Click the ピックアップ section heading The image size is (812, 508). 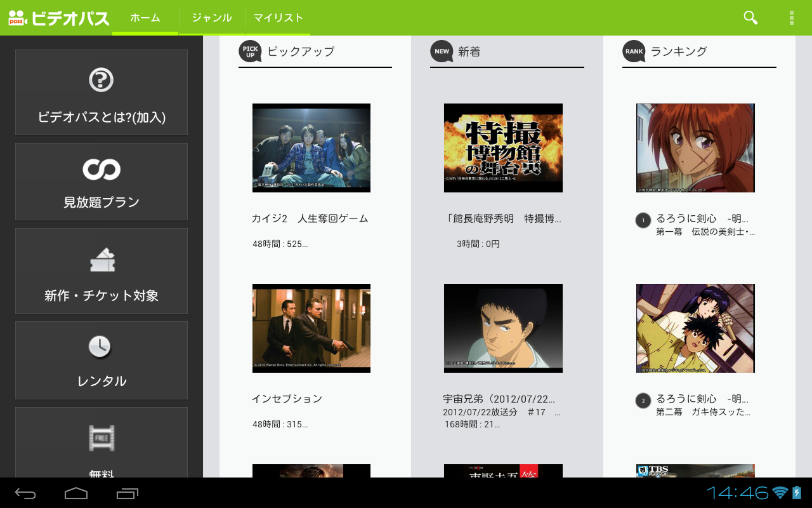pos(301,51)
